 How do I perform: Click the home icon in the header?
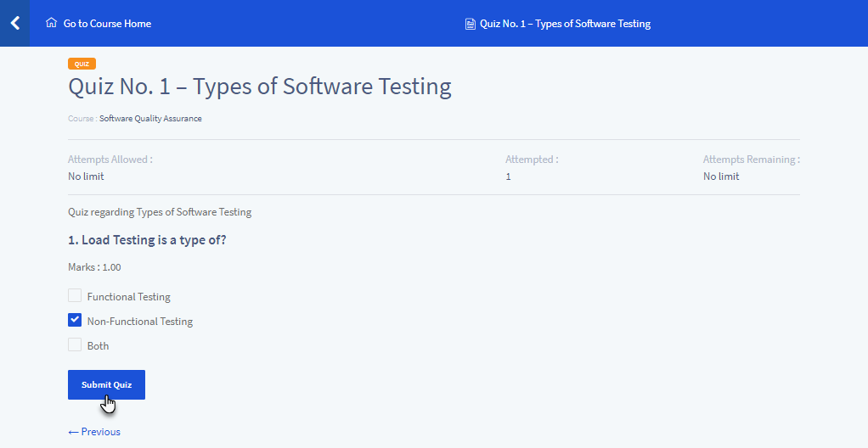point(52,24)
